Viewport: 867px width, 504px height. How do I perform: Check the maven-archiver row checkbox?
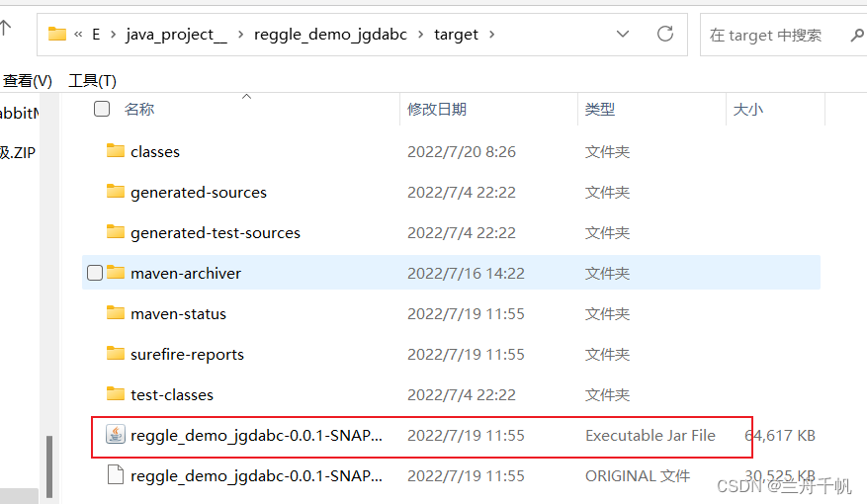pyautogui.click(x=95, y=273)
